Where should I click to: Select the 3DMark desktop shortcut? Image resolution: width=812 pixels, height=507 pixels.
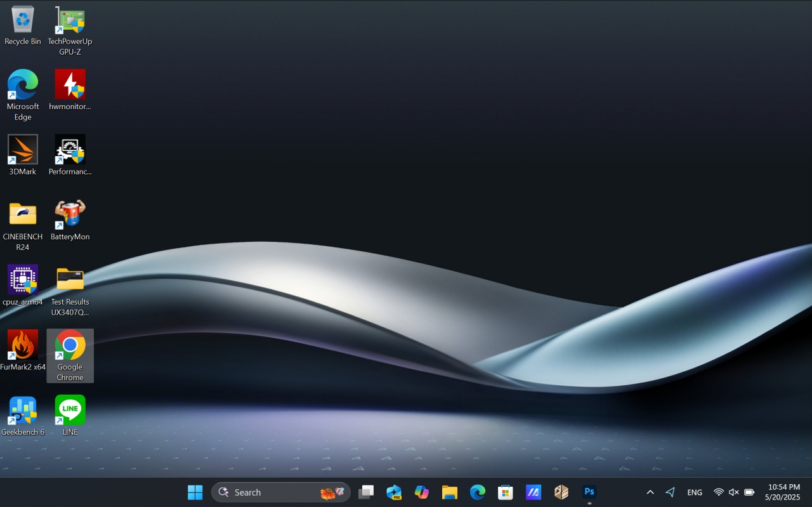(x=23, y=155)
